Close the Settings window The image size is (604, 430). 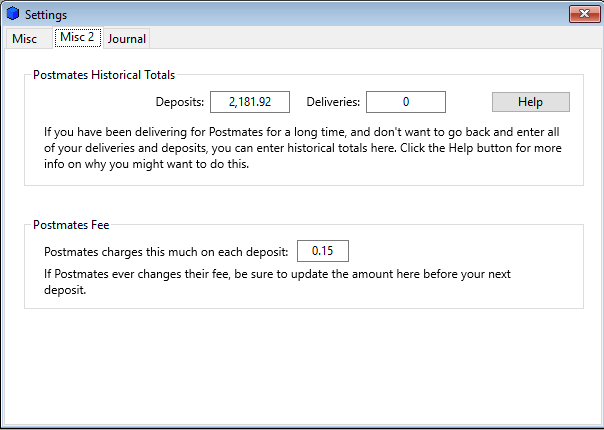[584, 14]
